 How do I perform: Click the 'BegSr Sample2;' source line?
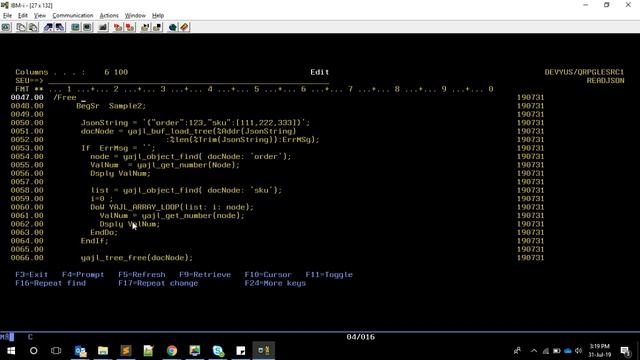111,106
